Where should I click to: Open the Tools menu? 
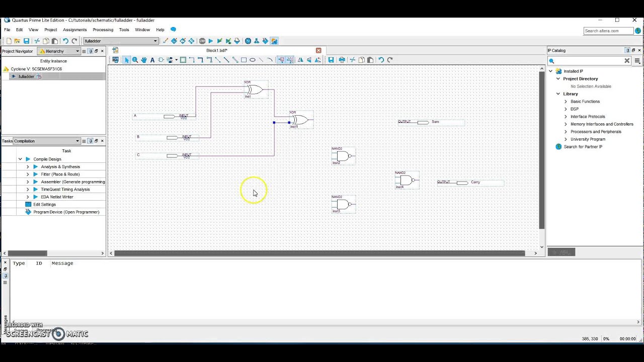124,30
